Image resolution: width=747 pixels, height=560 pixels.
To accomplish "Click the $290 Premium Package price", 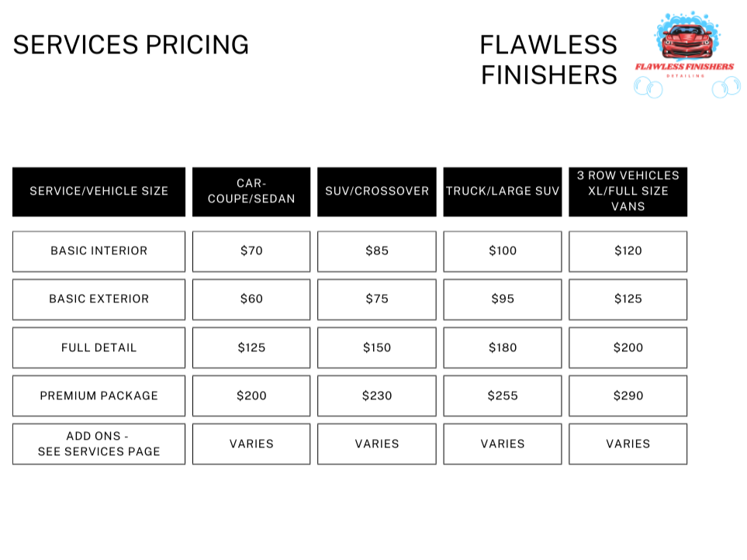I will point(628,396).
